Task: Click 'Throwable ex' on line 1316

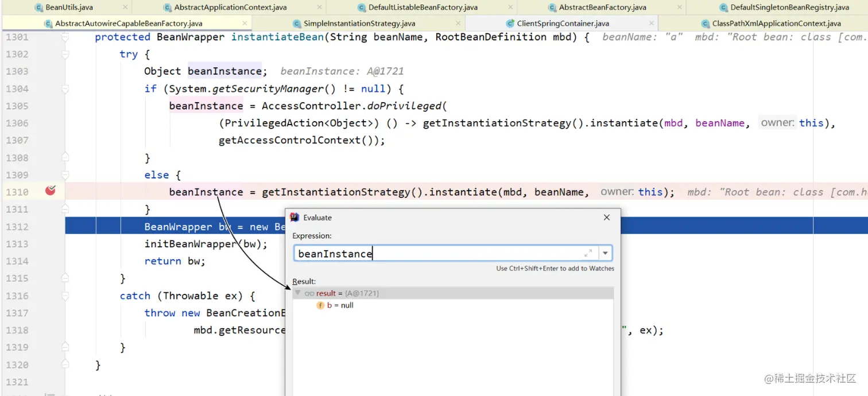Action: coord(204,296)
